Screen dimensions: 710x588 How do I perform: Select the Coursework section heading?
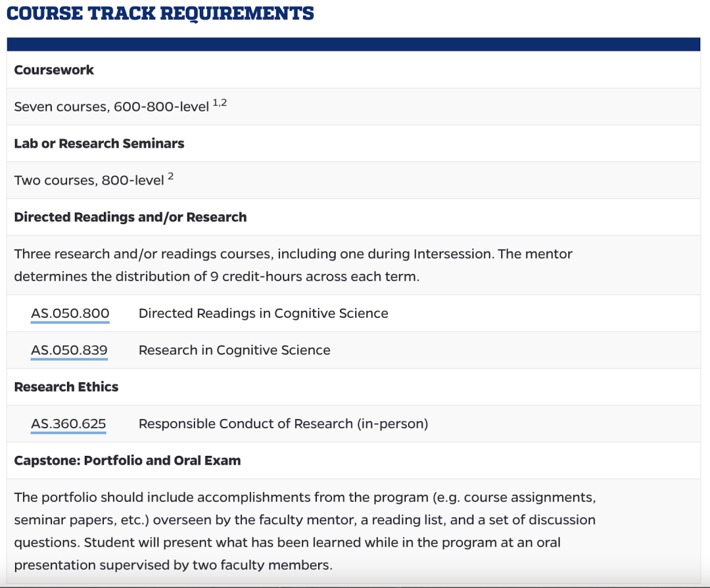54,70
